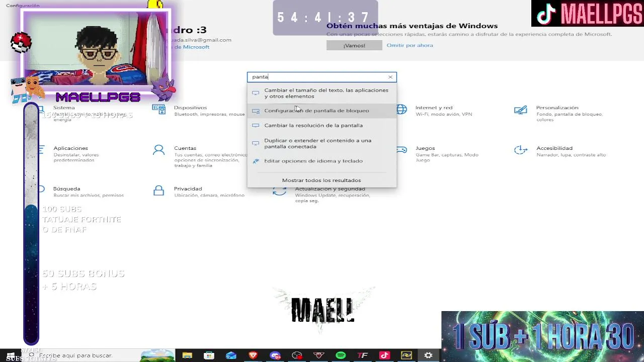This screenshot has height=362, width=644.
Task: Open Microsoft Store from the taskbar
Action: 209,355
